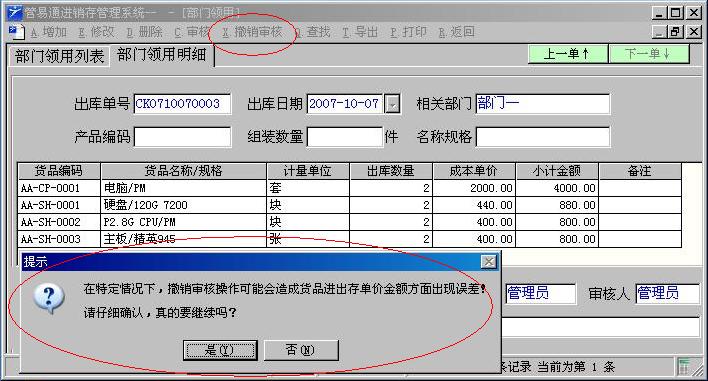Click the application logo icon in title bar
Viewport: 708px width, 381px height.
coord(14,12)
